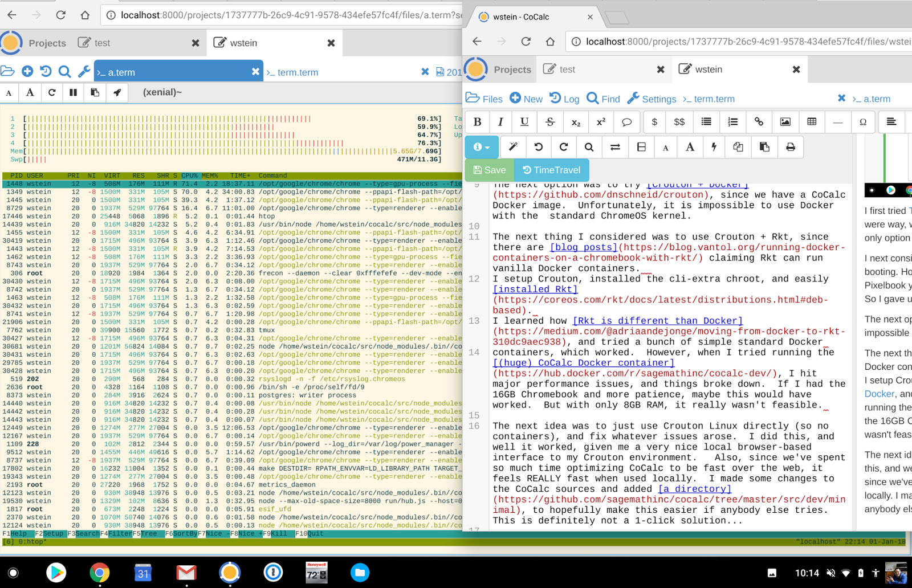Click the rocket icon in the terminal toolbar

pos(117,92)
